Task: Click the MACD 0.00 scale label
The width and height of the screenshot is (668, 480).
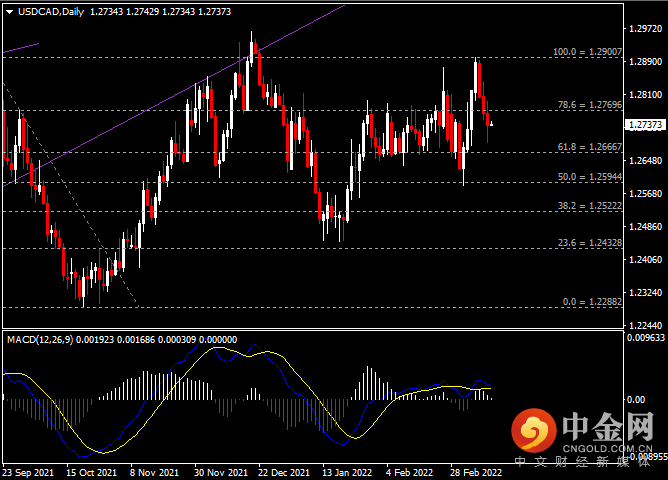Action: click(636, 400)
